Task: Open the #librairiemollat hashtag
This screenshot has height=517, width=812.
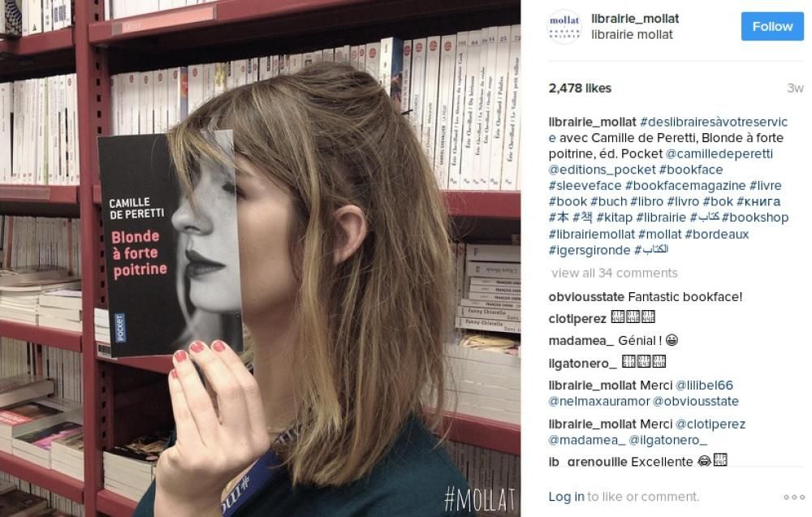Action: tap(591, 234)
